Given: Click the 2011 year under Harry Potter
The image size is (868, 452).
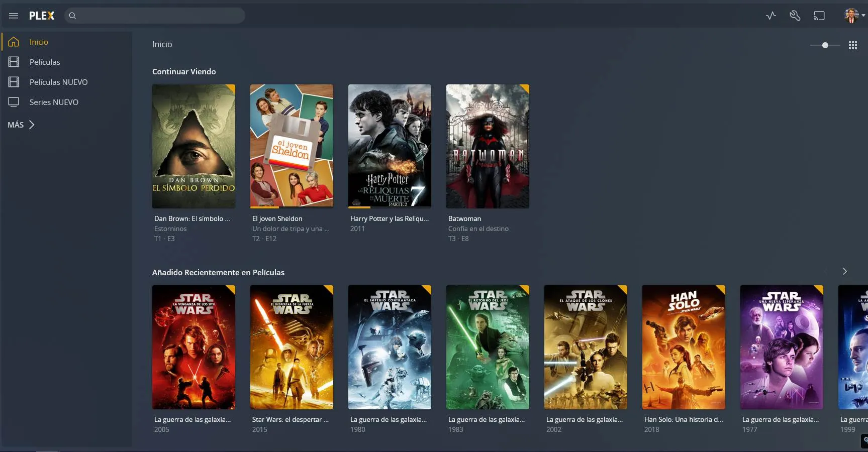Looking at the screenshot, I should [357, 229].
